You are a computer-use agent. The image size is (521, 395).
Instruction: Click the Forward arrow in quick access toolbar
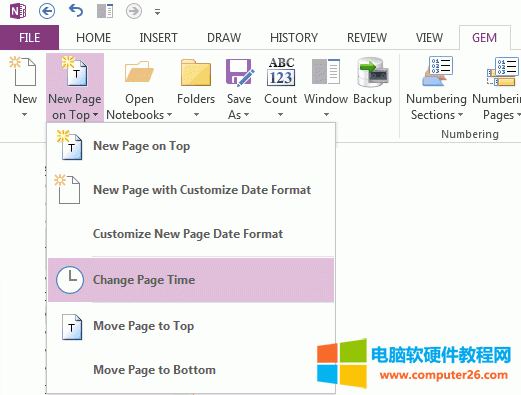(x=134, y=11)
